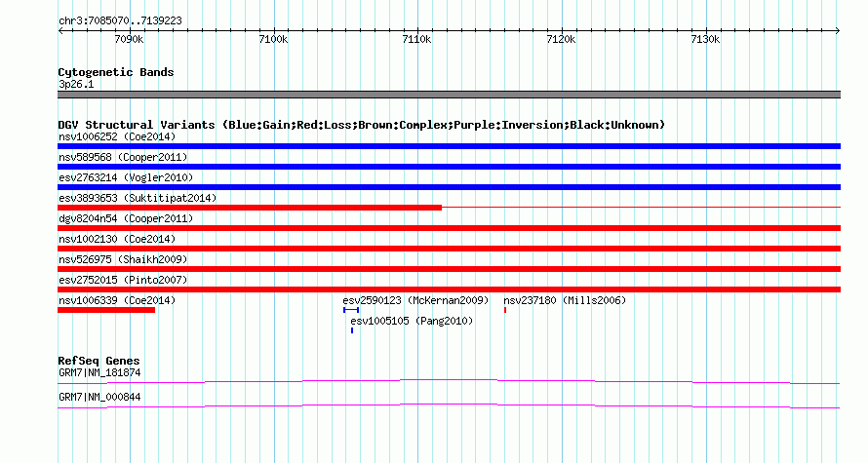This screenshot has width=868, height=463.
Task: Select the esv3893653 (Suktitipat2014) thick red bar
Action: pos(250,208)
